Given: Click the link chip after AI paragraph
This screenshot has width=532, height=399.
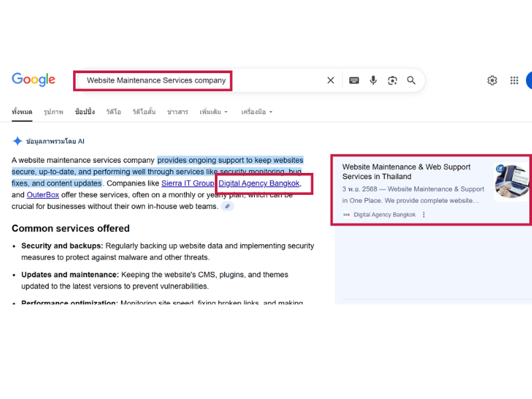Looking at the screenshot, I should [x=227, y=207].
